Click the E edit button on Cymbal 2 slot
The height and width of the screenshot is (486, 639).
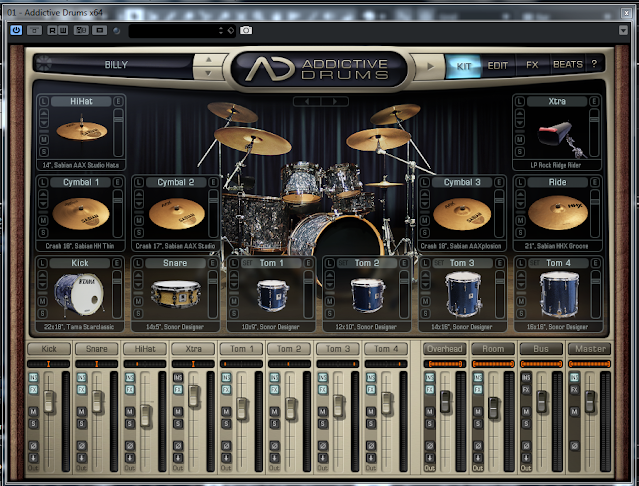coord(213,182)
